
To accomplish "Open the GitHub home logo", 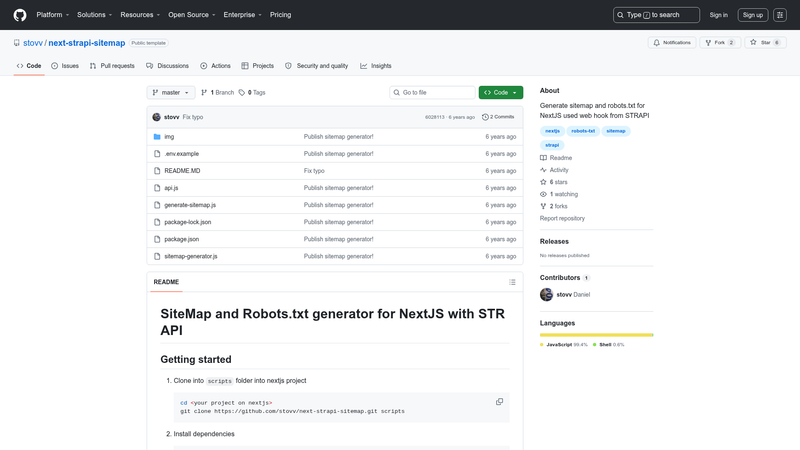I will point(20,15).
